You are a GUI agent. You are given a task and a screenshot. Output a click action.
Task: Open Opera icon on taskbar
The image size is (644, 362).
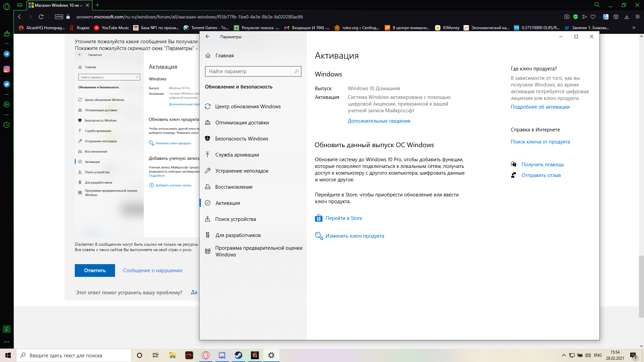coord(206,355)
